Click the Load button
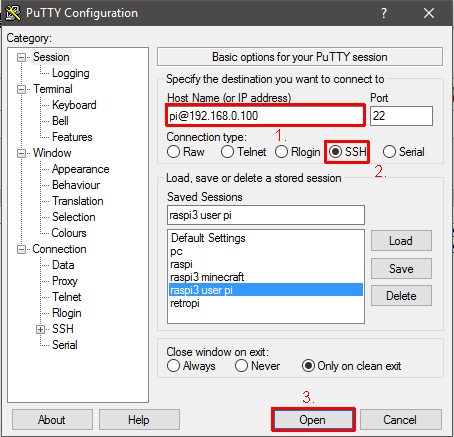The height and width of the screenshot is (437, 454). [401, 241]
